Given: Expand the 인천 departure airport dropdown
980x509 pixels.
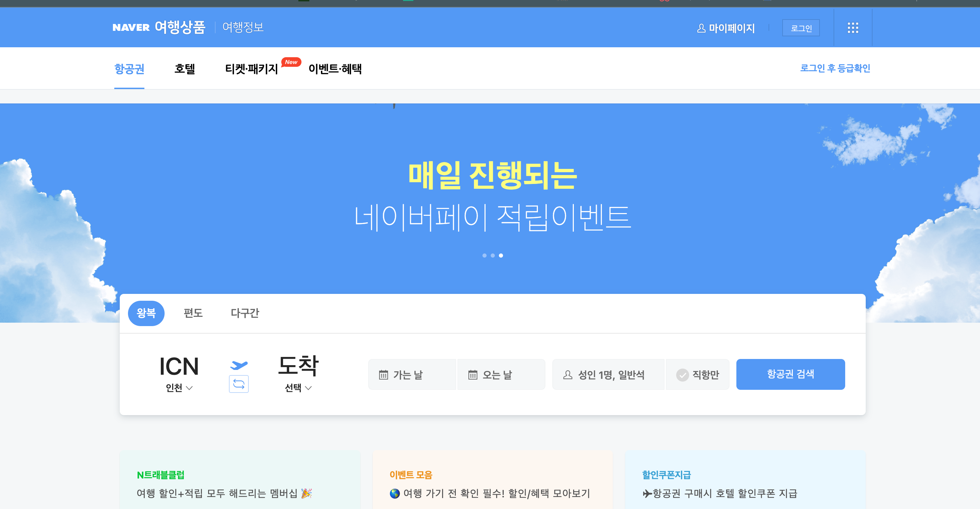Looking at the screenshot, I should [179, 387].
